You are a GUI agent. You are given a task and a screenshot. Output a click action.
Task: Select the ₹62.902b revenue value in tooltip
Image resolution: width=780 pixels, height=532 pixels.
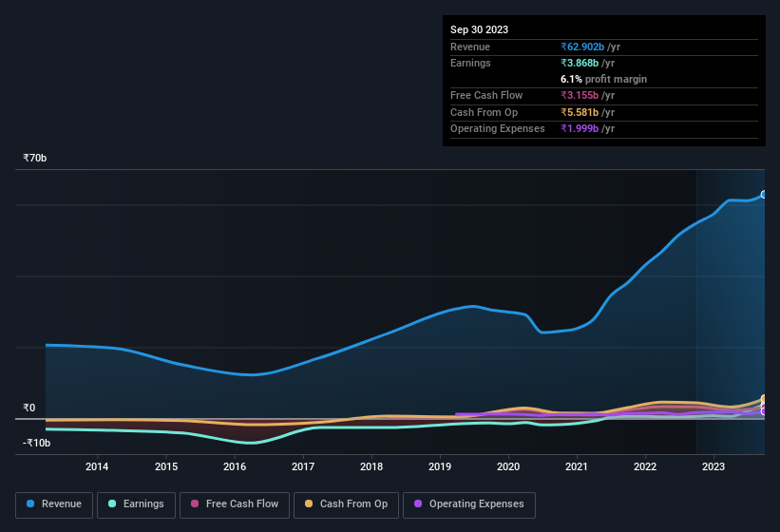click(582, 47)
